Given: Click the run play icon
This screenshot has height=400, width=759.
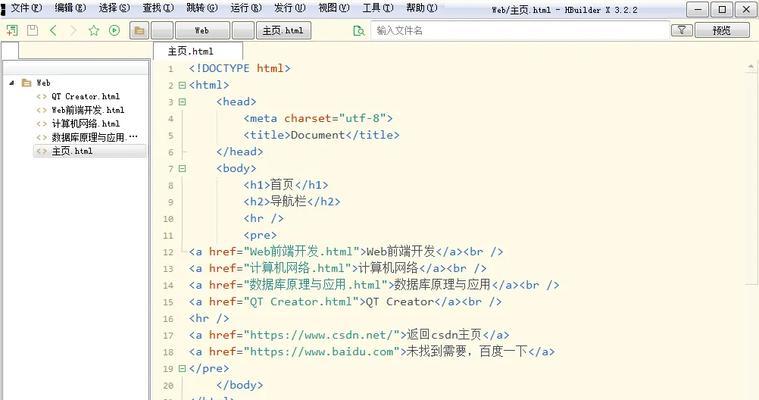Looking at the screenshot, I should tap(114, 31).
